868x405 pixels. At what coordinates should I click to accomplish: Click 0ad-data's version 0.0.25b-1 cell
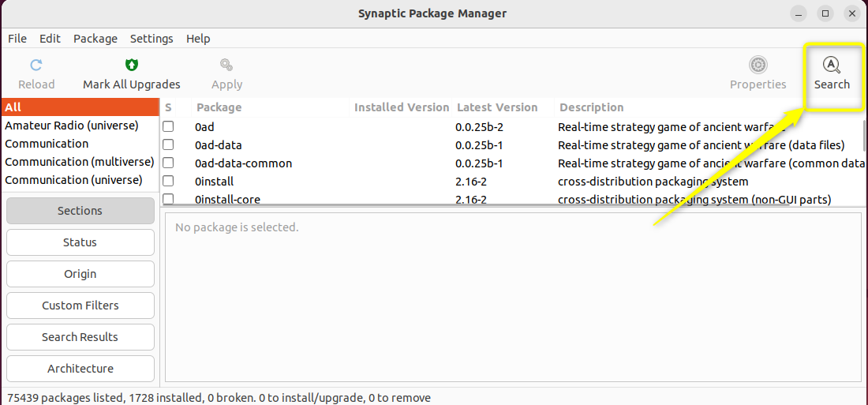[x=479, y=145]
